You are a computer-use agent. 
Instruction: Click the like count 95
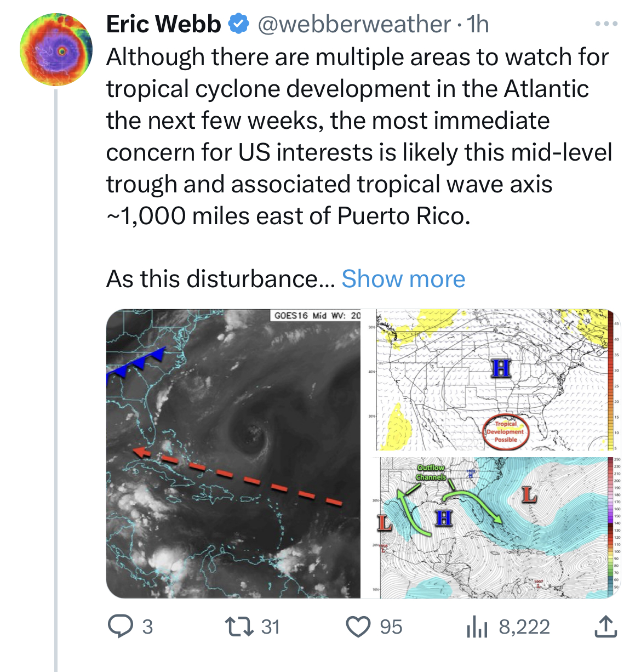(391, 627)
